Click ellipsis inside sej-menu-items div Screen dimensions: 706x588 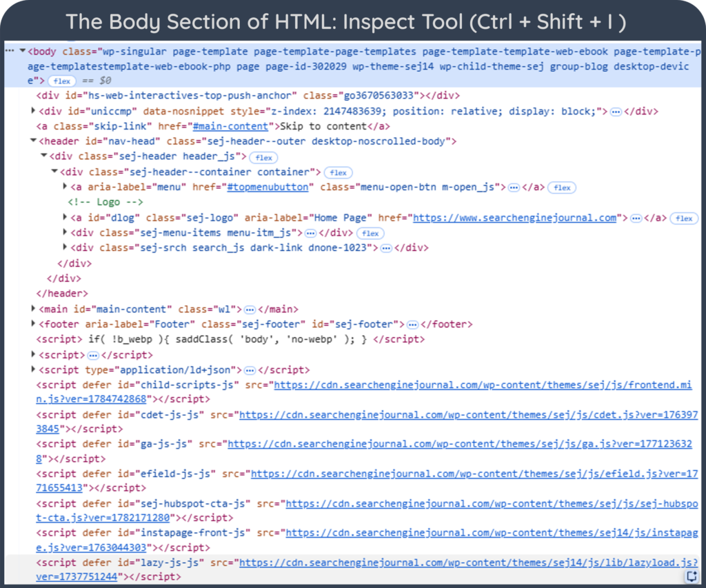pyautogui.click(x=311, y=233)
